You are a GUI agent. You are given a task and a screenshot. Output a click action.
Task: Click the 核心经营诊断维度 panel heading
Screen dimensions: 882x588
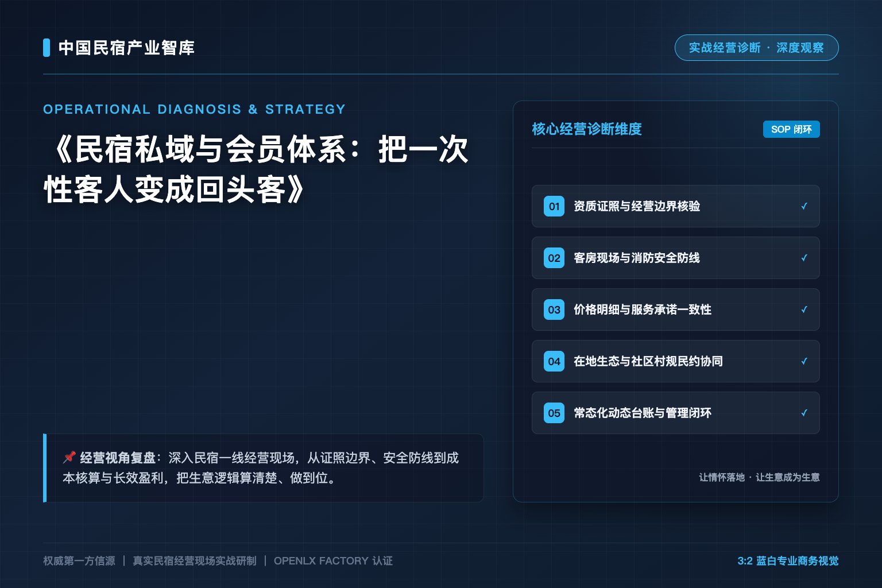click(x=587, y=129)
